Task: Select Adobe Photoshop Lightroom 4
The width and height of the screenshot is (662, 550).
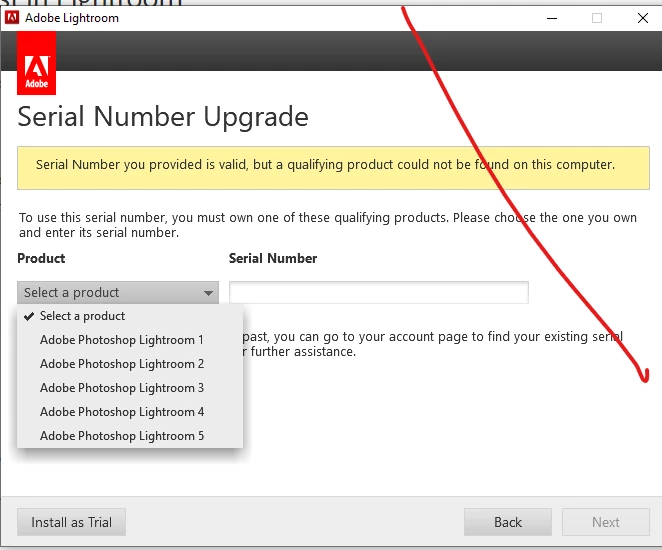Action: (x=130, y=412)
